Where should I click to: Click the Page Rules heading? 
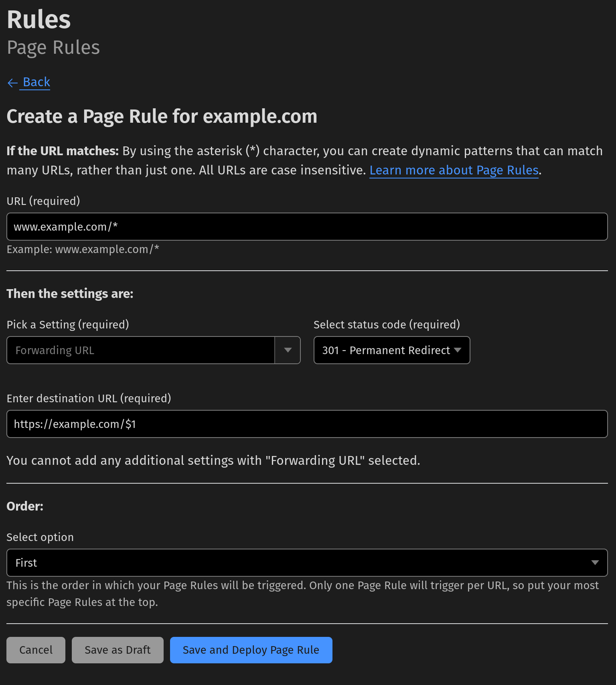click(x=53, y=47)
